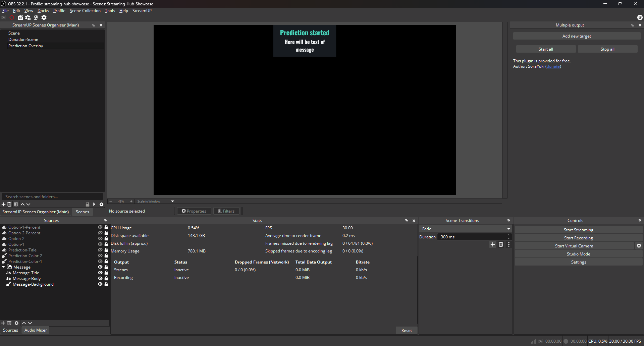644x346 pixels.
Task: Float the Multiple output dock
Action: (x=633, y=25)
